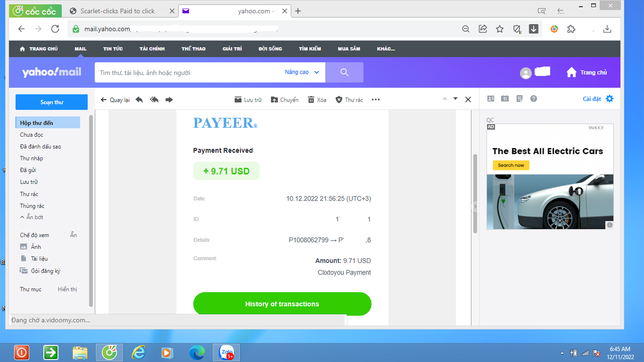644x362 pixels.
Task: Open the orange circular extension icon
Action: pos(554,29)
